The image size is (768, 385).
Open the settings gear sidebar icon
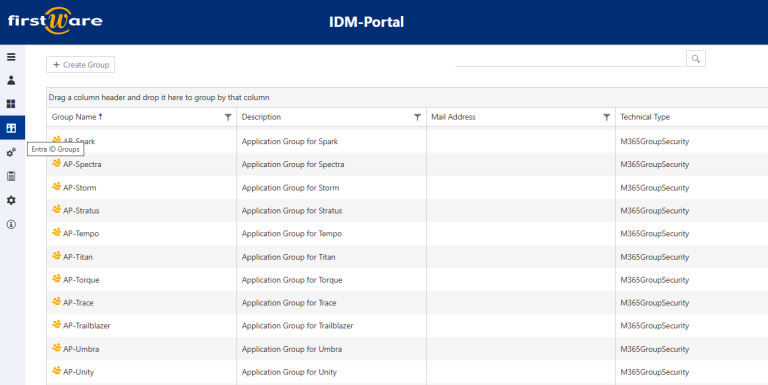[x=11, y=200]
